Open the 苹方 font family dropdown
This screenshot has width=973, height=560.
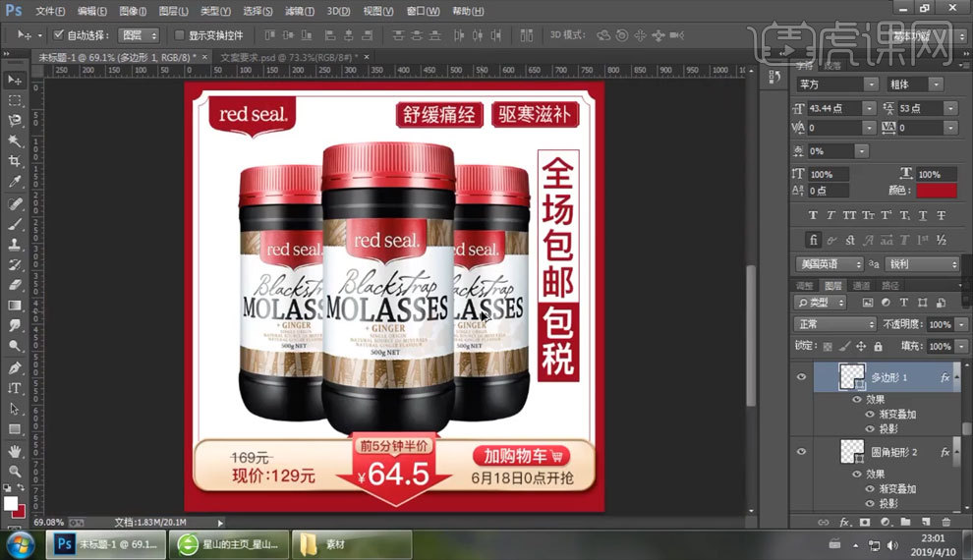coord(871,84)
